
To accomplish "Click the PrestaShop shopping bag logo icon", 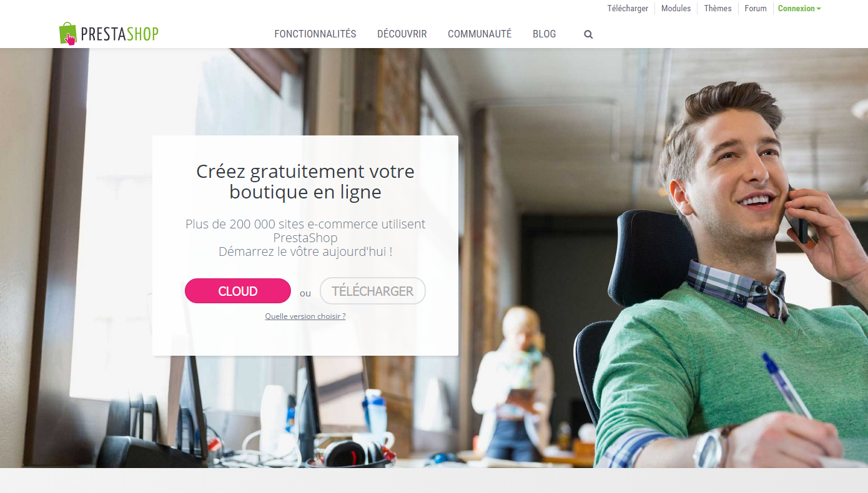I will tap(67, 34).
